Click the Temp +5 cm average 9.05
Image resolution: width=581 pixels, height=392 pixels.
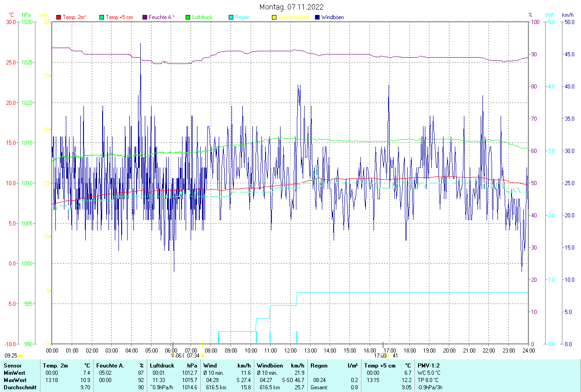[406, 387]
